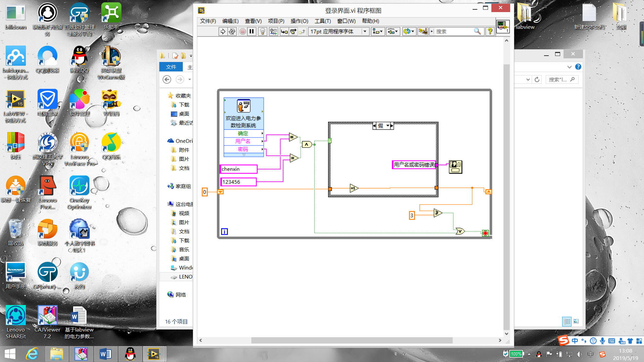The image size is (644, 362).
Task: Select 下载 under favorites in Explorer
Action: point(184,105)
